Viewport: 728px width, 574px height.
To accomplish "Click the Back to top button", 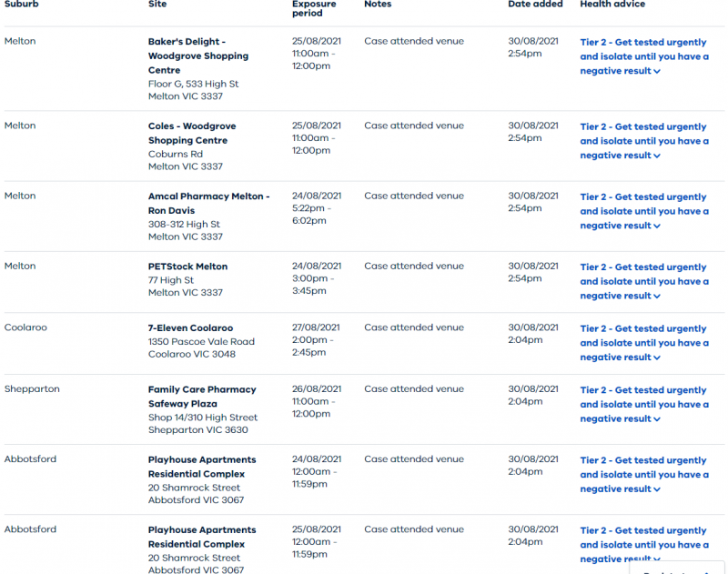I will [677, 569].
